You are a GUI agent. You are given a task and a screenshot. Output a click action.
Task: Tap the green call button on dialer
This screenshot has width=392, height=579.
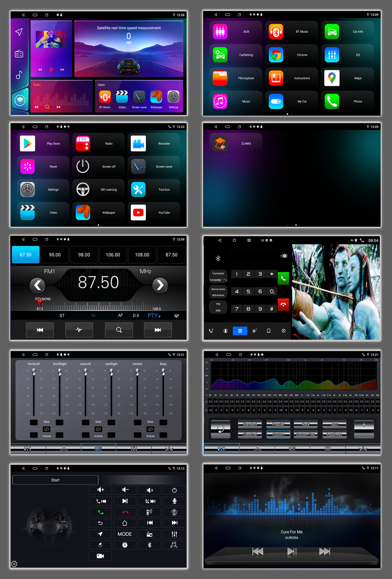(283, 278)
